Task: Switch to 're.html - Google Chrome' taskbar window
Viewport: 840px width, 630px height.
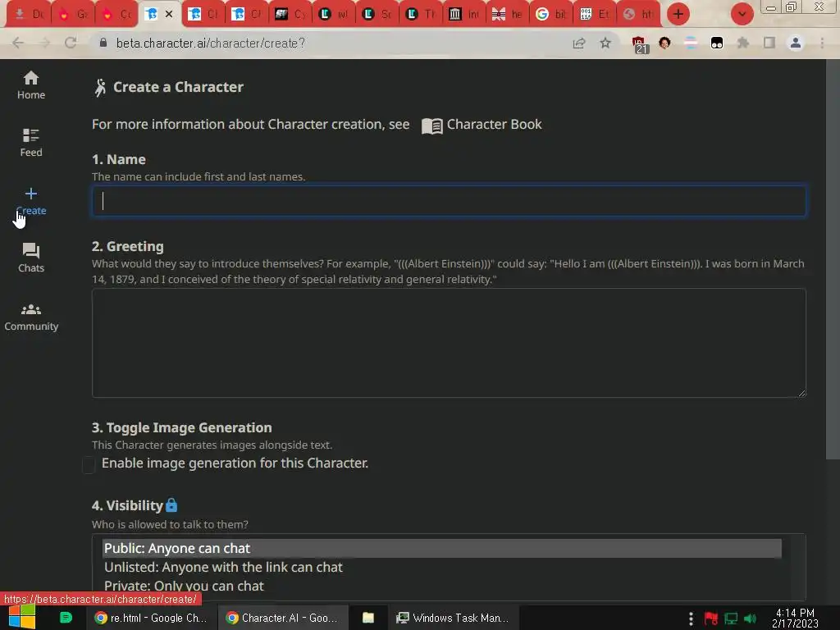Action: (151, 618)
